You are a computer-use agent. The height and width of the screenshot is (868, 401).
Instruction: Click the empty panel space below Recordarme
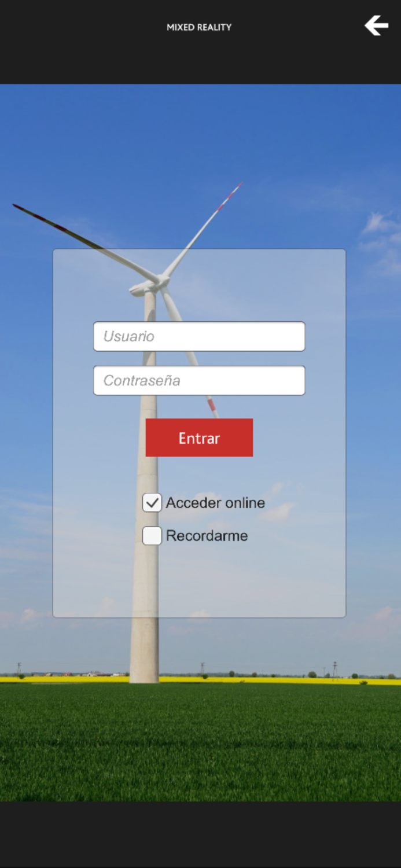click(199, 582)
